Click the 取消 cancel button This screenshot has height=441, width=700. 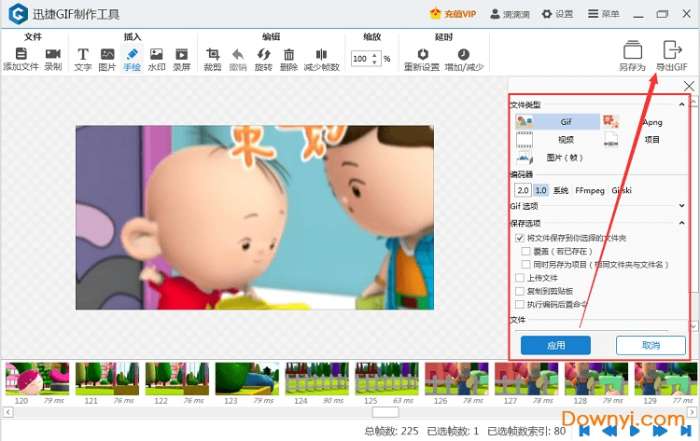651,345
